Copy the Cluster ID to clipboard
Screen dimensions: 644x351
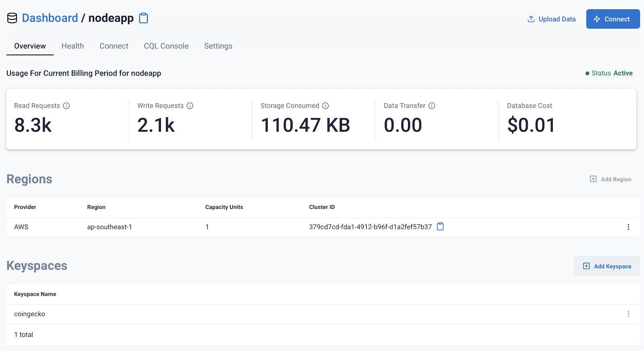pos(440,226)
